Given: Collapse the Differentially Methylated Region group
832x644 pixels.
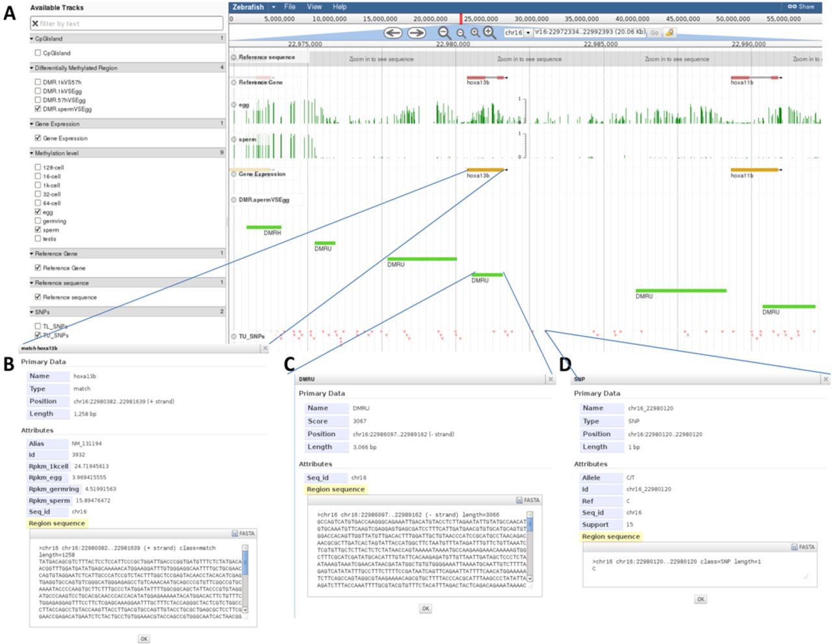Looking at the screenshot, I should (32, 68).
